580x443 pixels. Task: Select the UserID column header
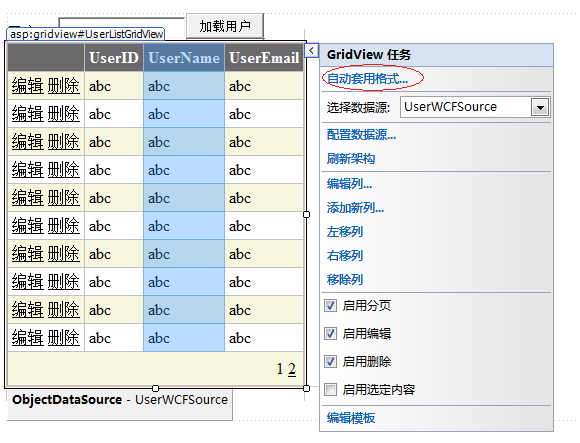click(114, 58)
